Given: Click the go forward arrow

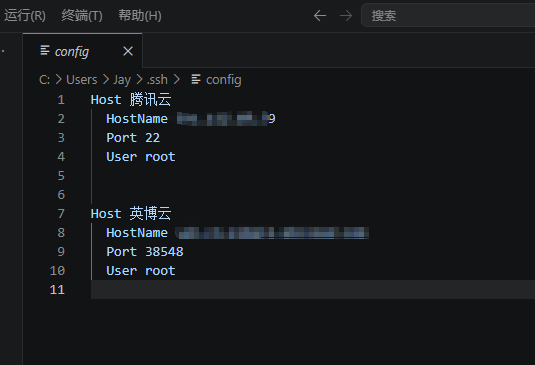Looking at the screenshot, I should [346, 16].
